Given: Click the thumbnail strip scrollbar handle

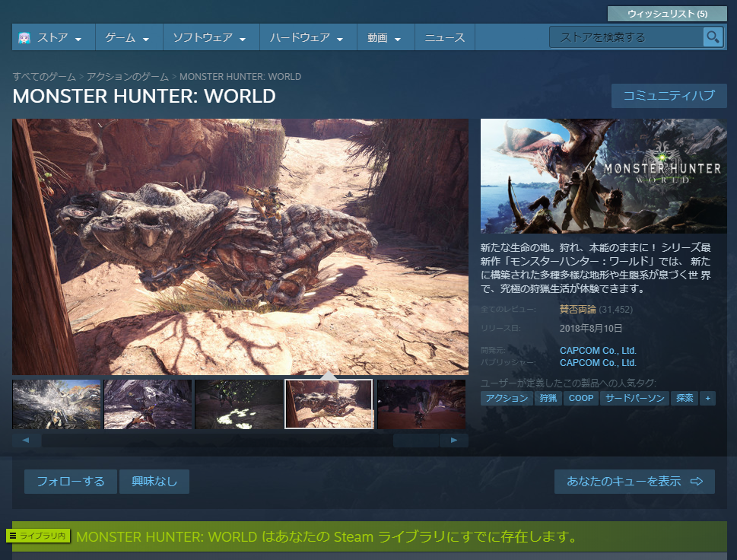Looking at the screenshot, I should [x=416, y=441].
